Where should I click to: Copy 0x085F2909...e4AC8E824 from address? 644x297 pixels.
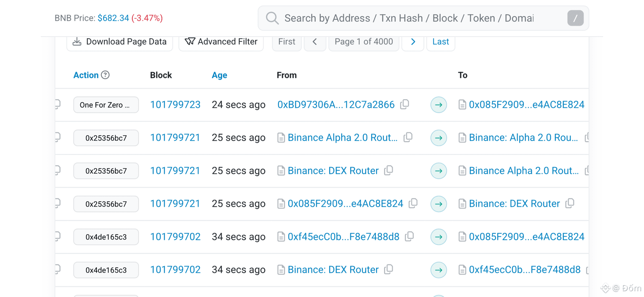(413, 203)
